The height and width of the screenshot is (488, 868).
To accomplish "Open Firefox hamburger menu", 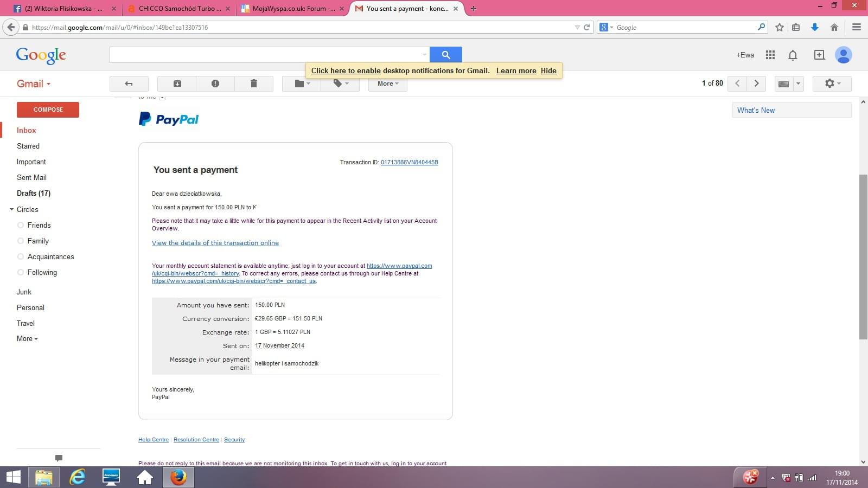I will pos(857,27).
